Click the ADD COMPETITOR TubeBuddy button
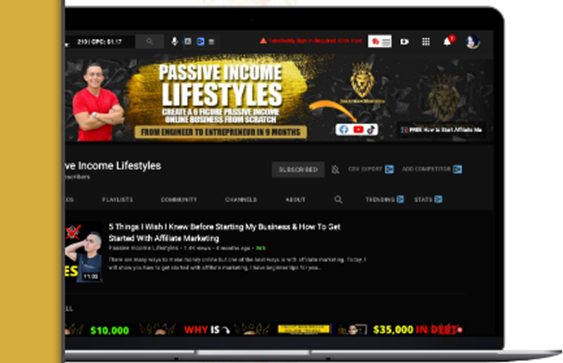 (x=432, y=169)
